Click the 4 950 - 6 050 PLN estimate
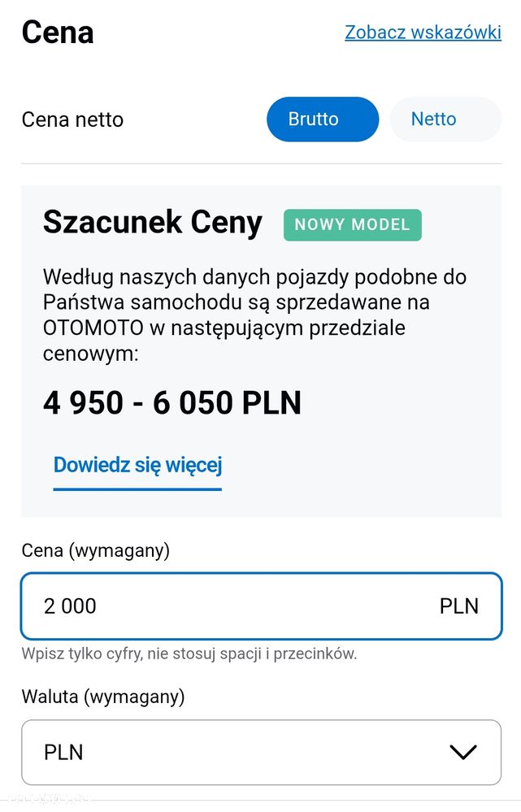The width and height of the screenshot is (521, 812). pyautogui.click(x=172, y=403)
